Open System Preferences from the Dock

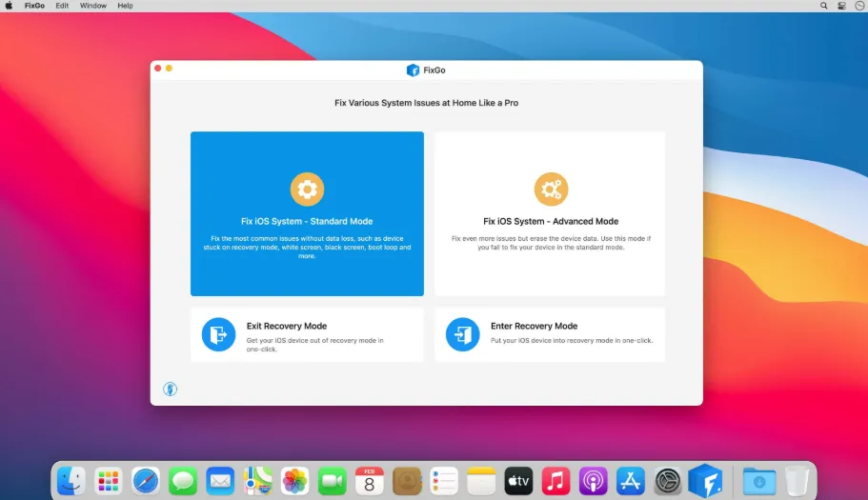(668, 481)
